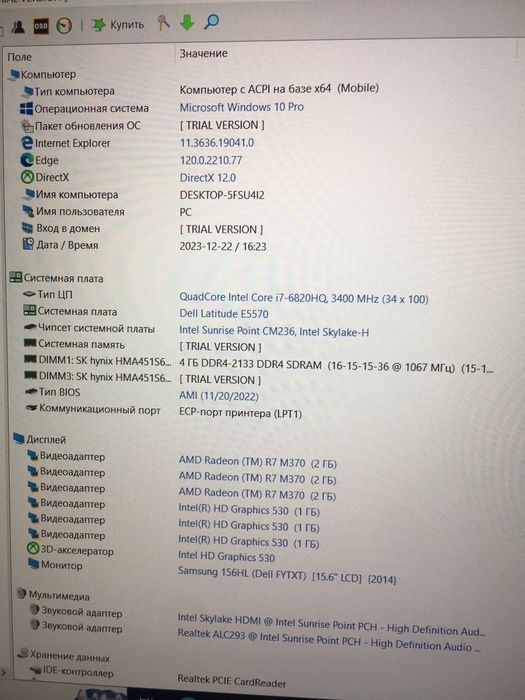Click the Монитор display icon
The image size is (525, 700).
tap(33, 564)
